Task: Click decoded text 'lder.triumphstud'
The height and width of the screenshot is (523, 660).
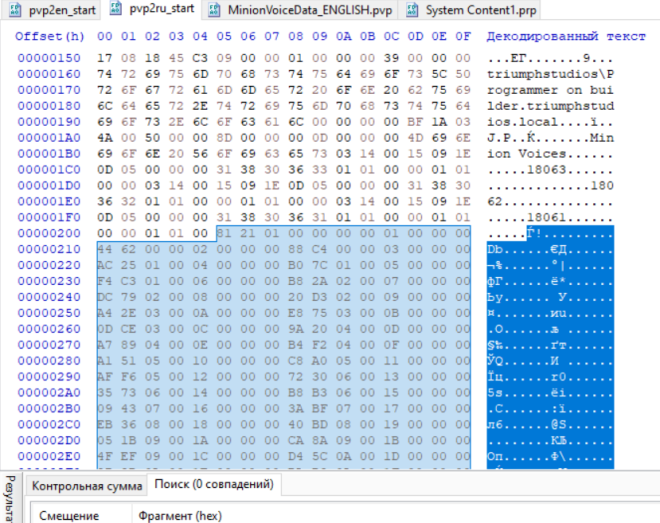Action: click(x=551, y=106)
